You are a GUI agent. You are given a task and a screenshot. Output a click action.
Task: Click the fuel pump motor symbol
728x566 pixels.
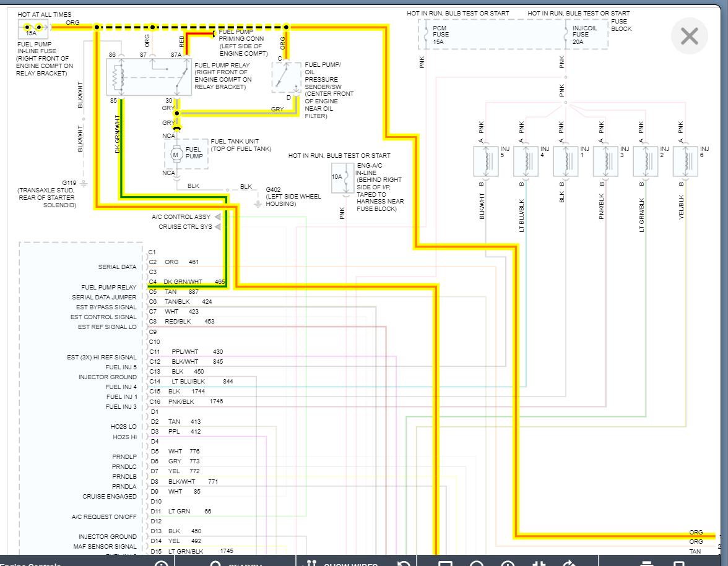[x=175, y=154]
